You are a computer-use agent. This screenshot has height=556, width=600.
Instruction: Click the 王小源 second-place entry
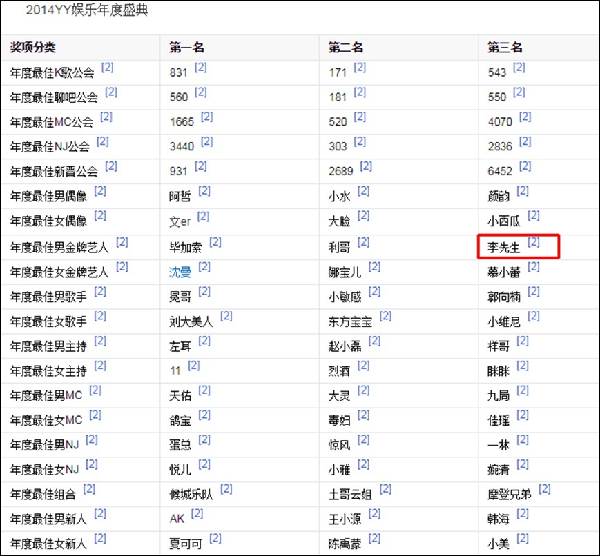(x=344, y=519)
